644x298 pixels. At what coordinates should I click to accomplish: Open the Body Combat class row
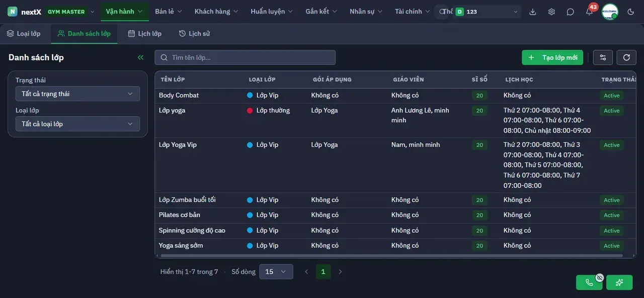click(x=395, y=95)
